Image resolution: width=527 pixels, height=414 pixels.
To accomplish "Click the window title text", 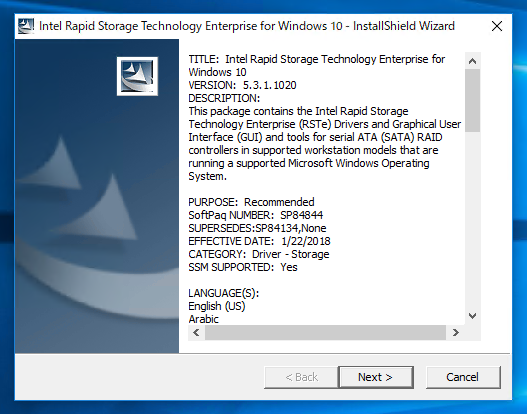I will click(247, 26).
